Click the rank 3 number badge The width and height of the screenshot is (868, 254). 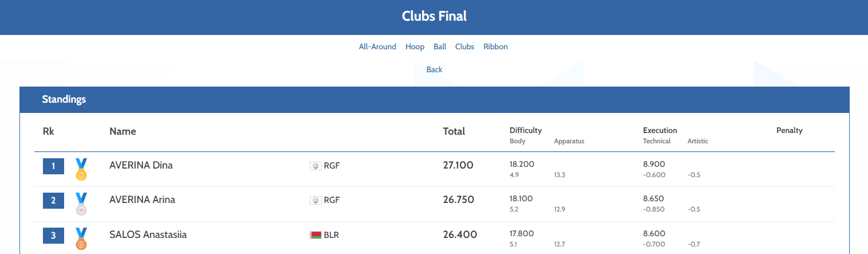pos(54,235)
